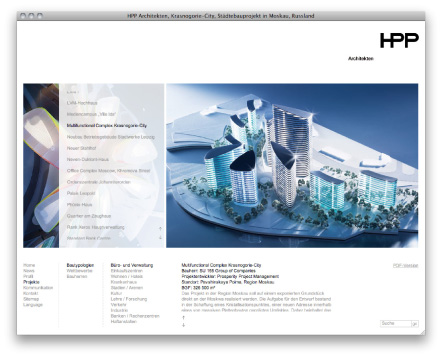Select Banken / Rechenzentren category

135,316
